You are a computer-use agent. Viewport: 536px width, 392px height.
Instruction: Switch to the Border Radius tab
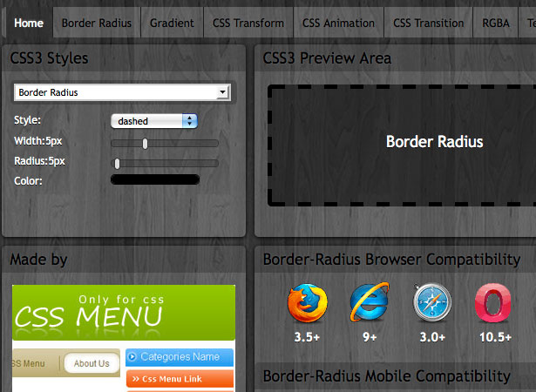pyautogui.click(x=97, y=23)
